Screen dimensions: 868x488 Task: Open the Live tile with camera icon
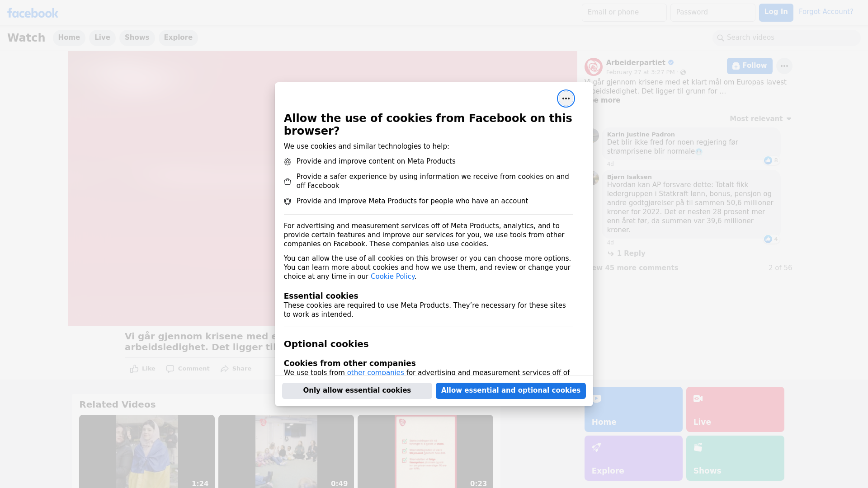click(735, 409)
